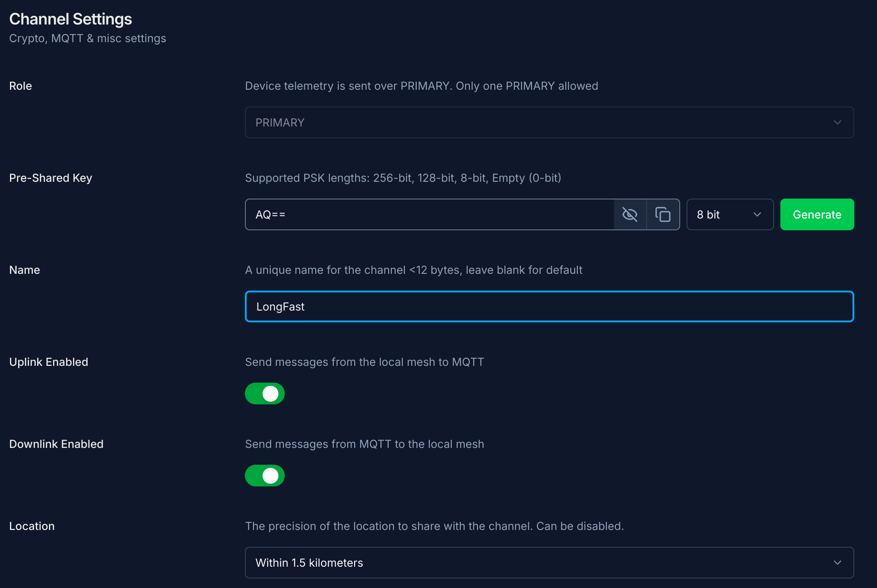
Task: Click the chevron on the Role dropdown
Action: coord(837,122)
